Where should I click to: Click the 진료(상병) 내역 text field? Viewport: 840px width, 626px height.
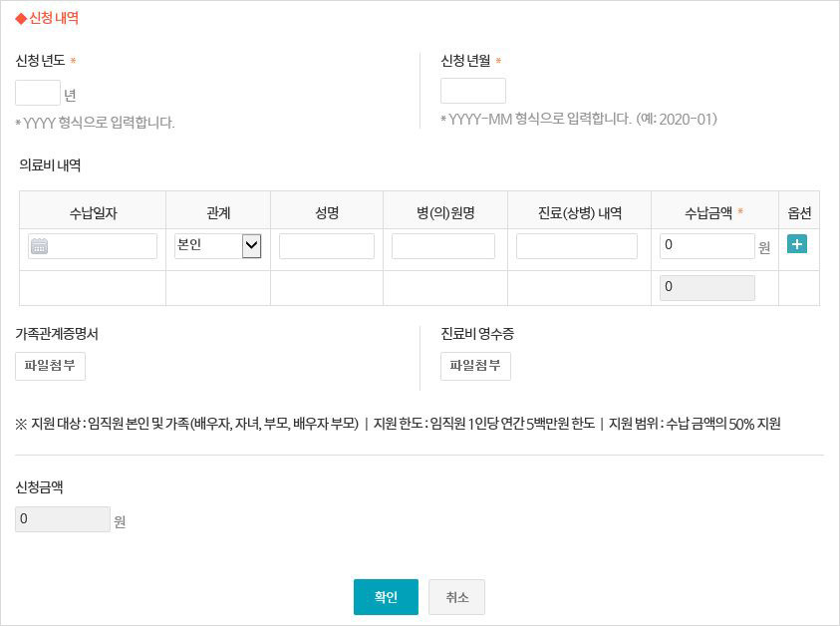(x=576, y=246)
